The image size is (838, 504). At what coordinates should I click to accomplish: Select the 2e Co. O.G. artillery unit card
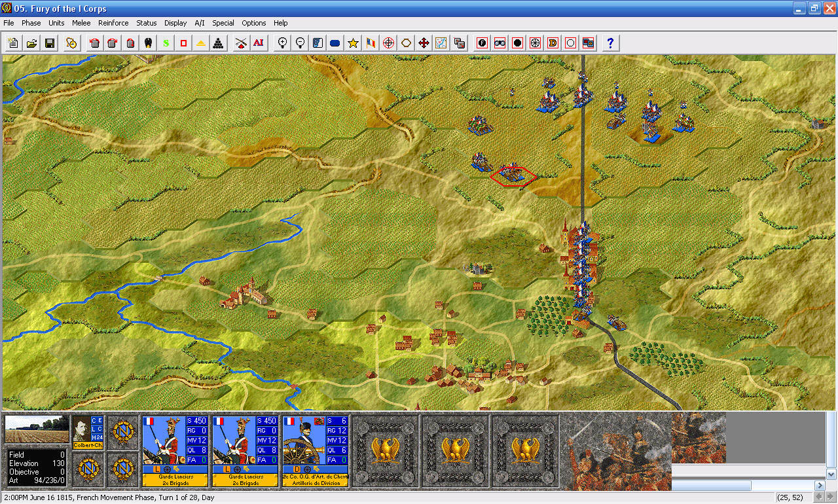[x=316, y=451]
